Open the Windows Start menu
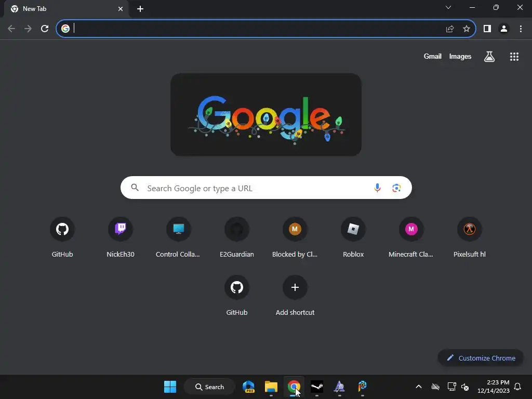 [170, 387]
